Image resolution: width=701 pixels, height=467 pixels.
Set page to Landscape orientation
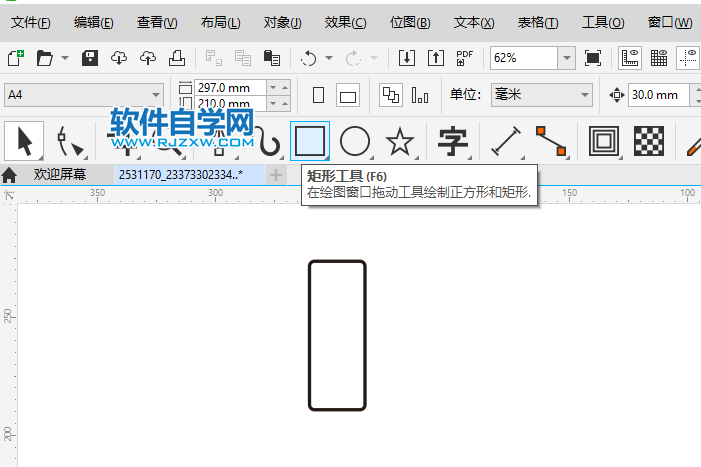[x=348, y=96]
